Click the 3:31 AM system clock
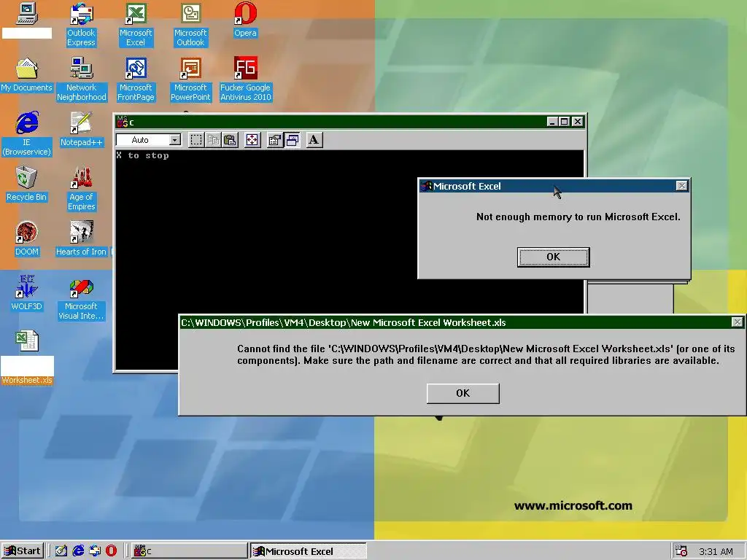The width and height of the screenshot is (747, 560). pos(716,551)
